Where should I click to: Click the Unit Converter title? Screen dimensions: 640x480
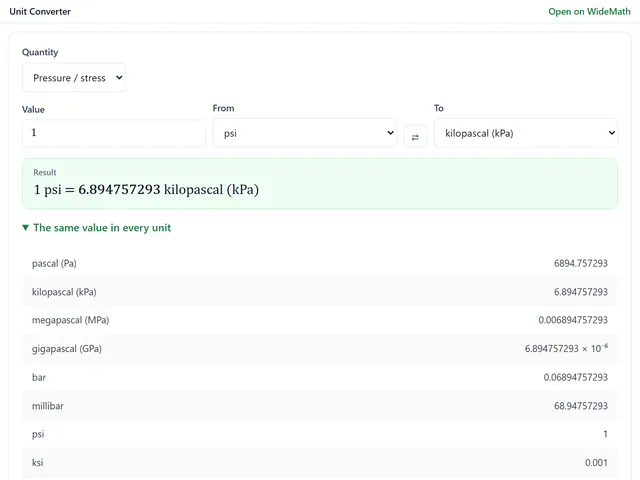pyautogui.click(x=40, y=11)
